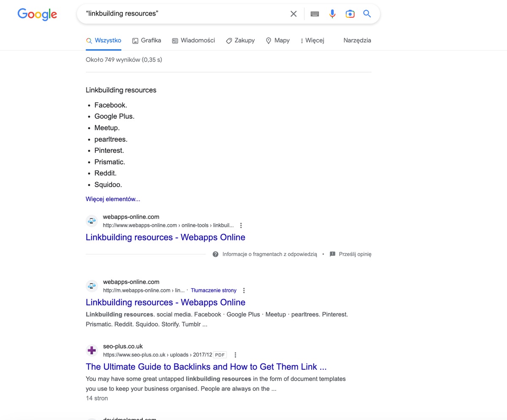The image size is (507, 420).
Task: Click the featured snippet webapps-online favicon
Action: 92,221
